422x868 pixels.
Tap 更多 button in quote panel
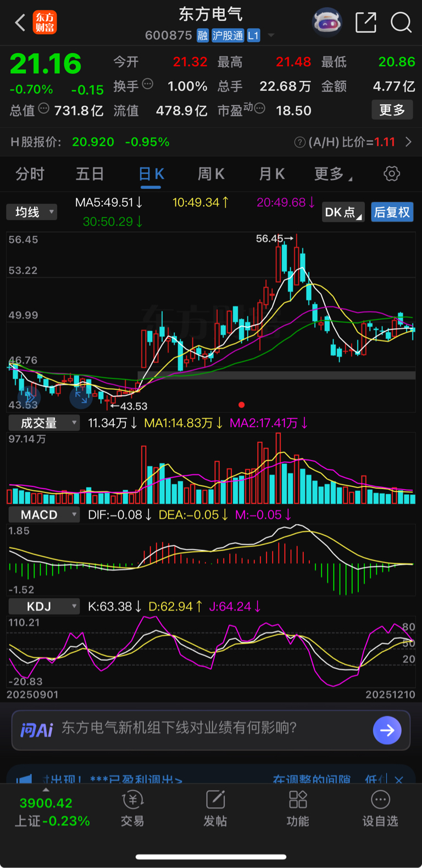tap(392, 110)
